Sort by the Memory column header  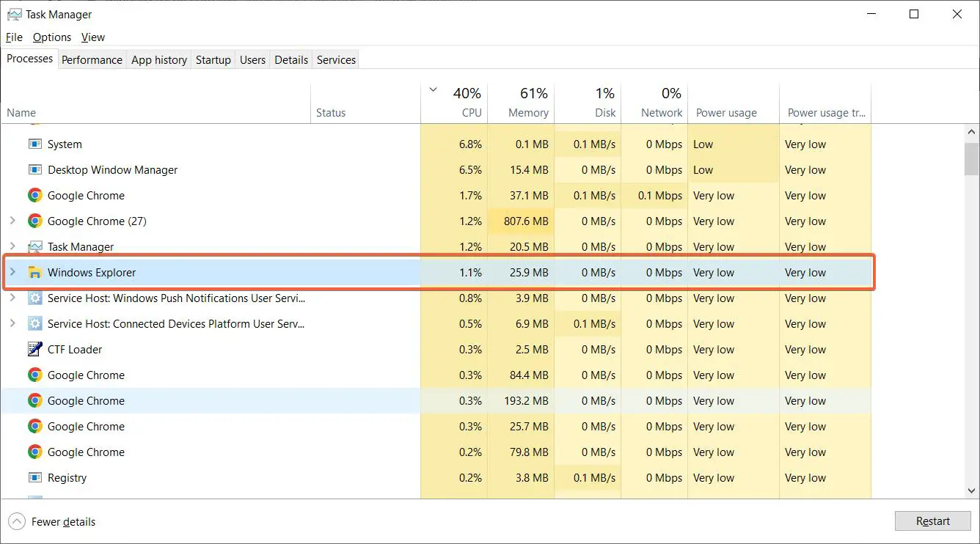[521, 103]
